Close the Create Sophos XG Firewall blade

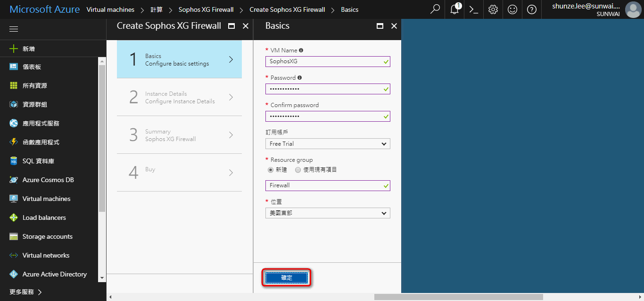(x=246, y=26)
